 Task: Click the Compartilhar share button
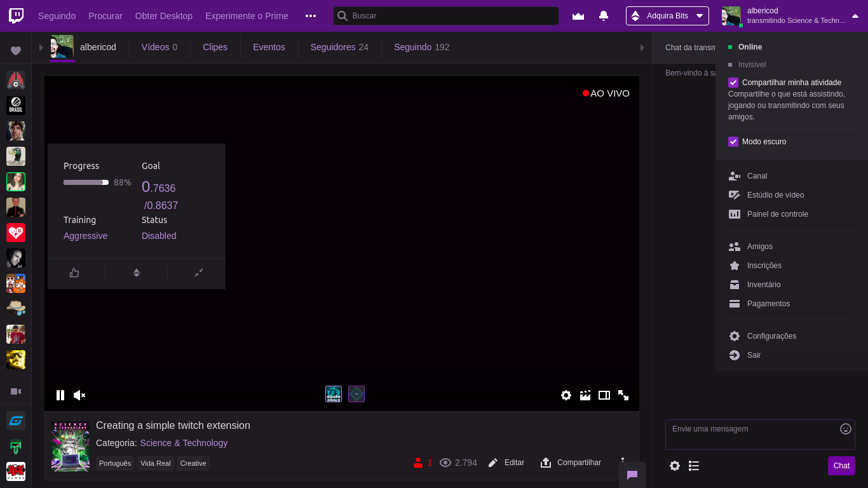coord(571,463)
